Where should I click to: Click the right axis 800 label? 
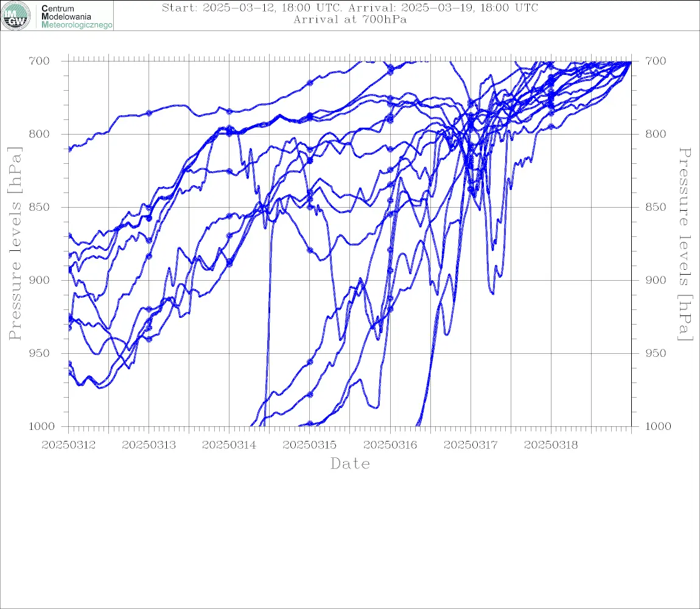tap(656, 134)
